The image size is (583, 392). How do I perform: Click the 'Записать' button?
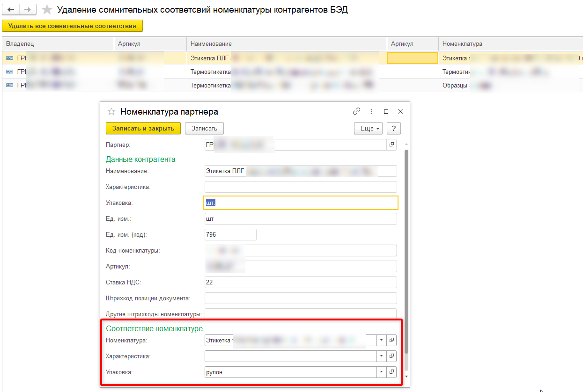point(204,128)
